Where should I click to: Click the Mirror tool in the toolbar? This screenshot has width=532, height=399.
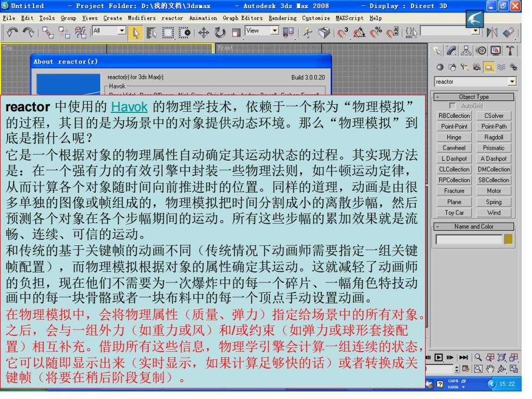pos(492,33)
